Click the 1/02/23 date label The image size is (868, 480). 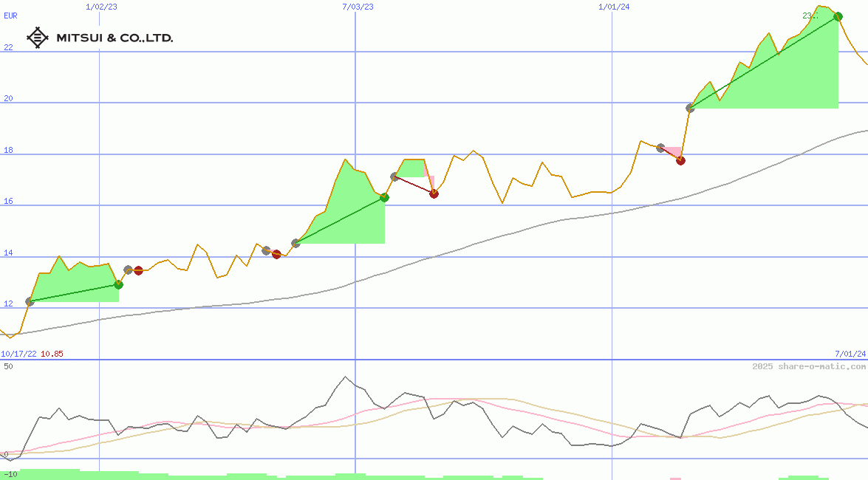100,7
